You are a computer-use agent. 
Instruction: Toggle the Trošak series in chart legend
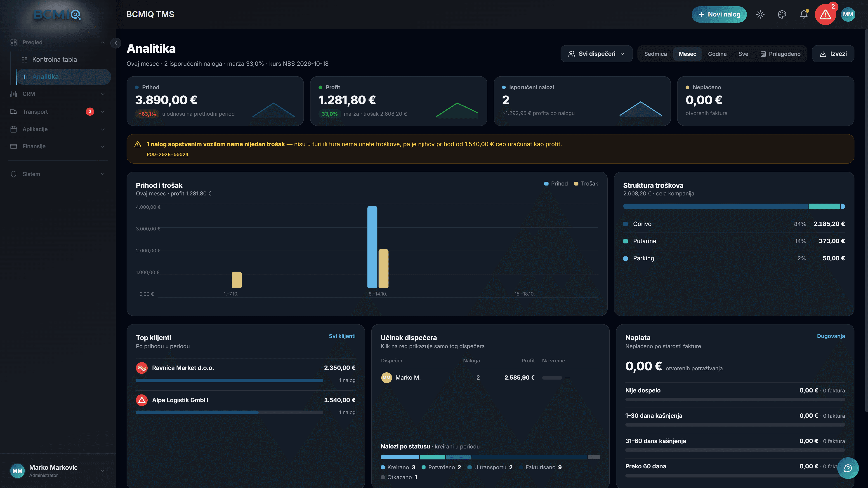586,183
